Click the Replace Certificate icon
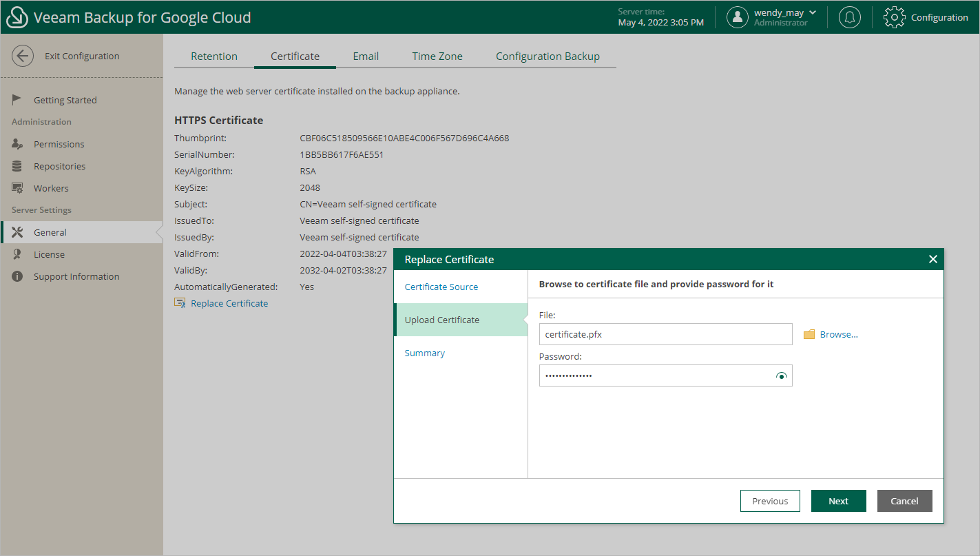 pos(180,303)
